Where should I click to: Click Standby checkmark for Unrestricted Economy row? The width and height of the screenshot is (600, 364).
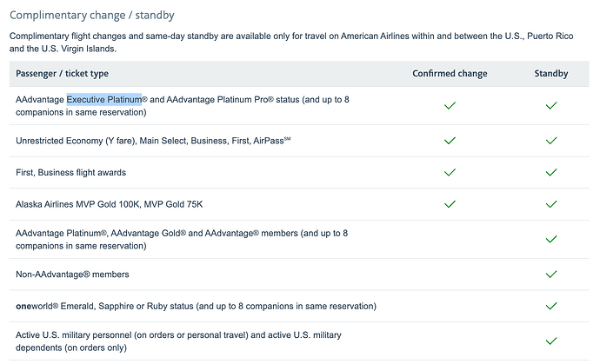[x=550, y=140]
